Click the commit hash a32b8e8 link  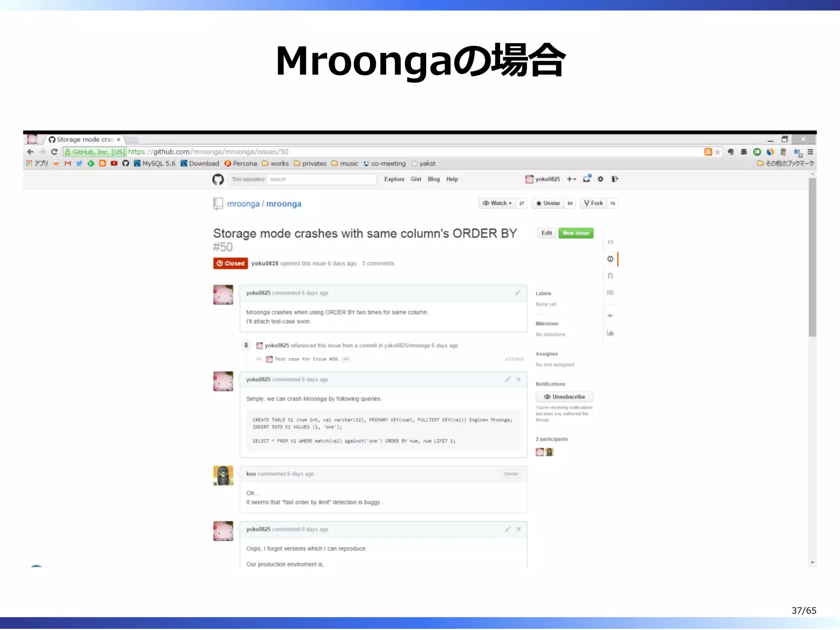[x=514, y=359]
